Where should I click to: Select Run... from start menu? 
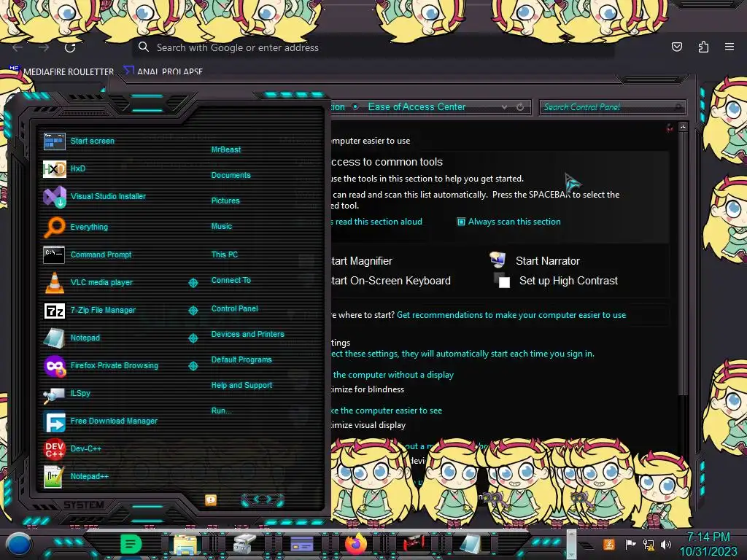pos(222,411)
